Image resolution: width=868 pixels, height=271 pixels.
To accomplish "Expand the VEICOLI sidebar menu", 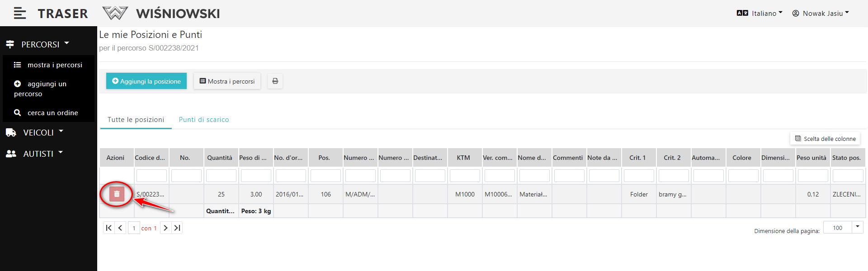I will (x=38, y=133).
